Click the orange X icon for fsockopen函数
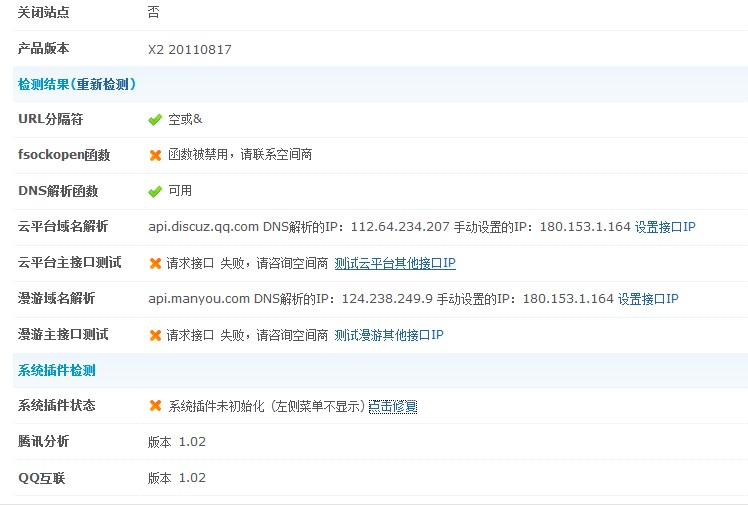Screen dimensions: 748x505 pos(155,155)
